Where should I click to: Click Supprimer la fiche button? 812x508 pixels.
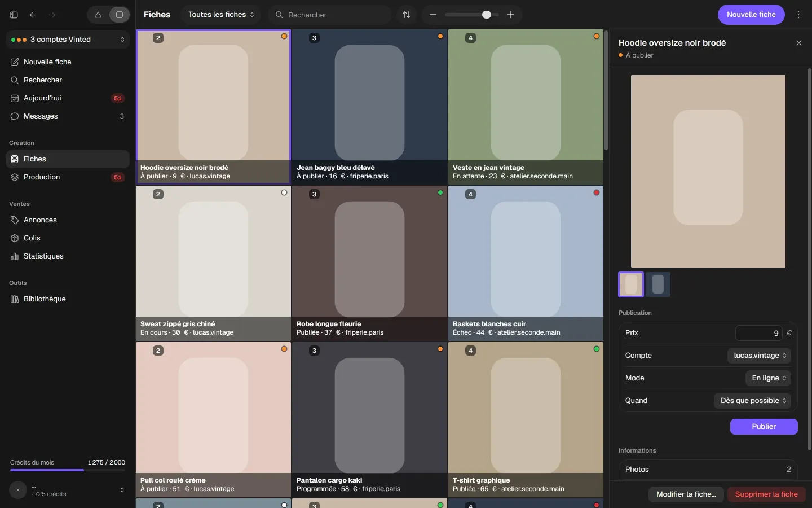766,494
